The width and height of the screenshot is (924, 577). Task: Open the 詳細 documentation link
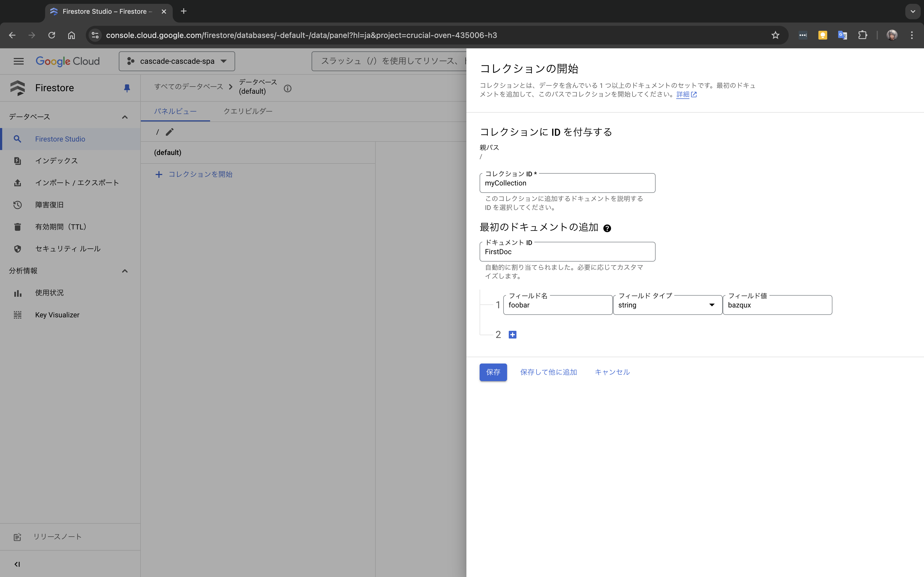tap(683, 94)
